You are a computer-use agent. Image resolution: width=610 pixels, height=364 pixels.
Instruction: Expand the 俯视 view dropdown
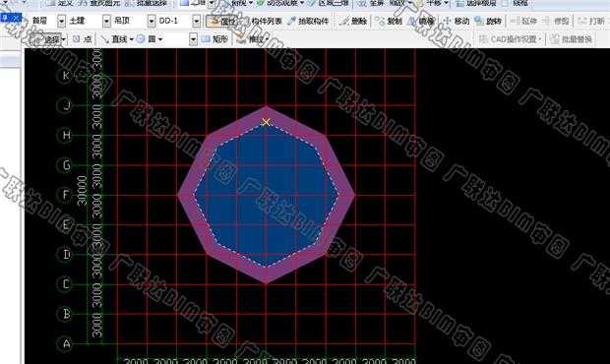pyautogui.click(x=251, y=3)
